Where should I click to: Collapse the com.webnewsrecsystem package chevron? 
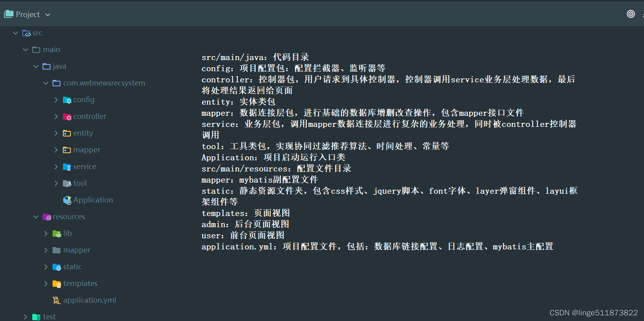pos(46,83)
